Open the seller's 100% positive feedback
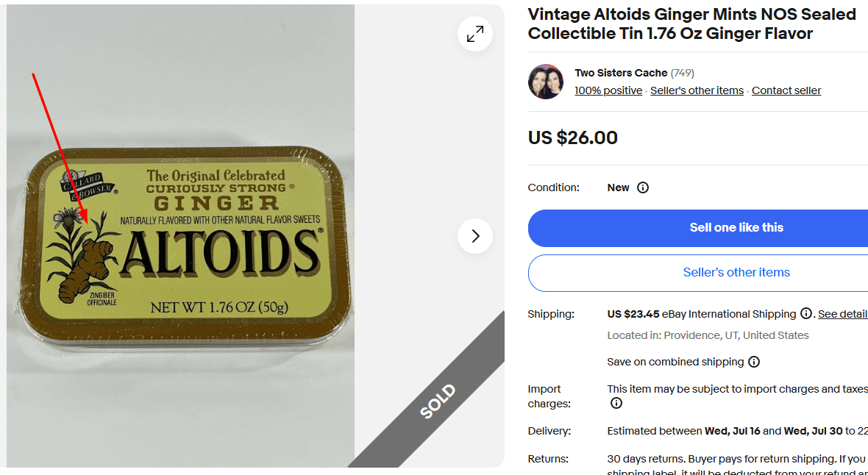Viewport: 868px width, 475px height. (608, 90)
